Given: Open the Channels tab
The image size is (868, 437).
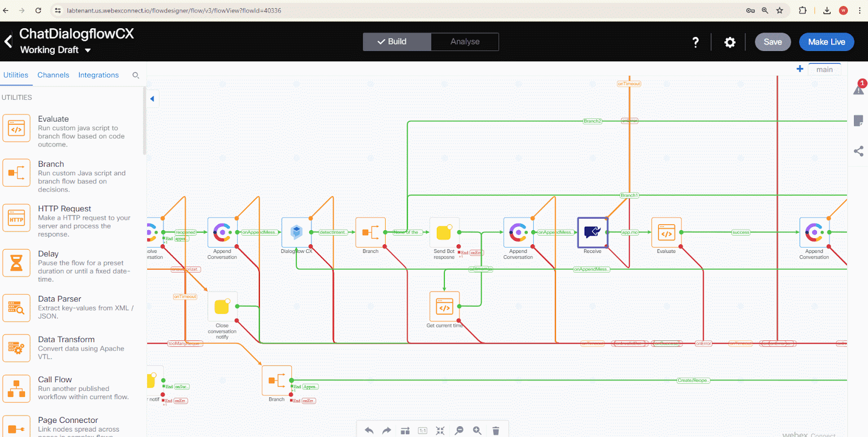Looking at the screenshot, I should pyautogui.click(x=53, y=75).
